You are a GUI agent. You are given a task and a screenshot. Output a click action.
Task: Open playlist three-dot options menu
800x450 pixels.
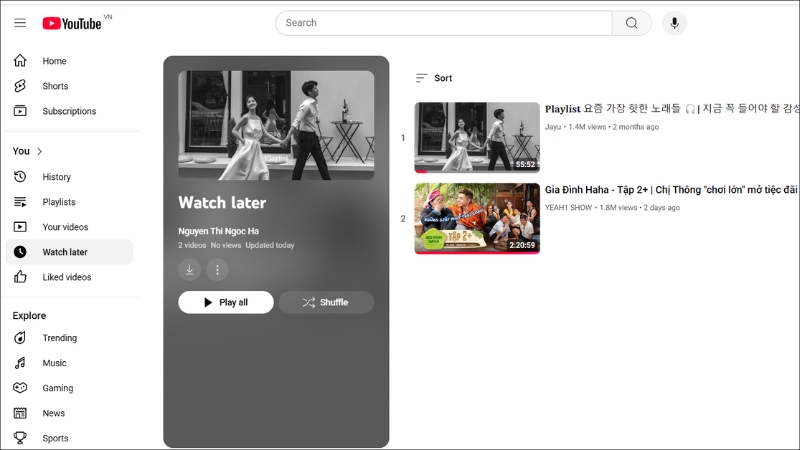pos(217,270)
